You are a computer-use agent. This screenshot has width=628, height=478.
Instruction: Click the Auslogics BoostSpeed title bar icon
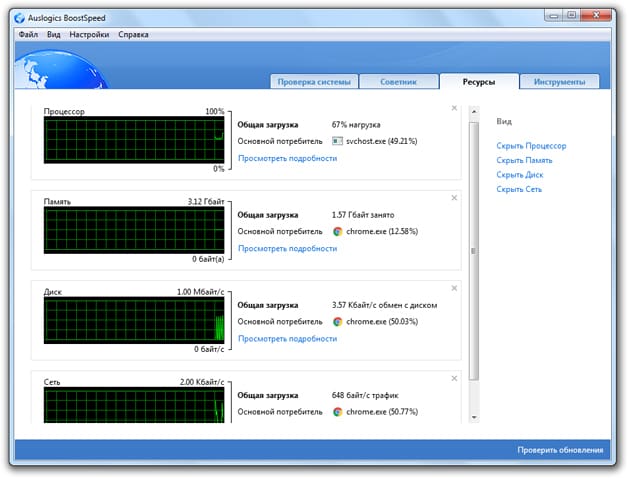pyautogui.click(x=19, y=18)
